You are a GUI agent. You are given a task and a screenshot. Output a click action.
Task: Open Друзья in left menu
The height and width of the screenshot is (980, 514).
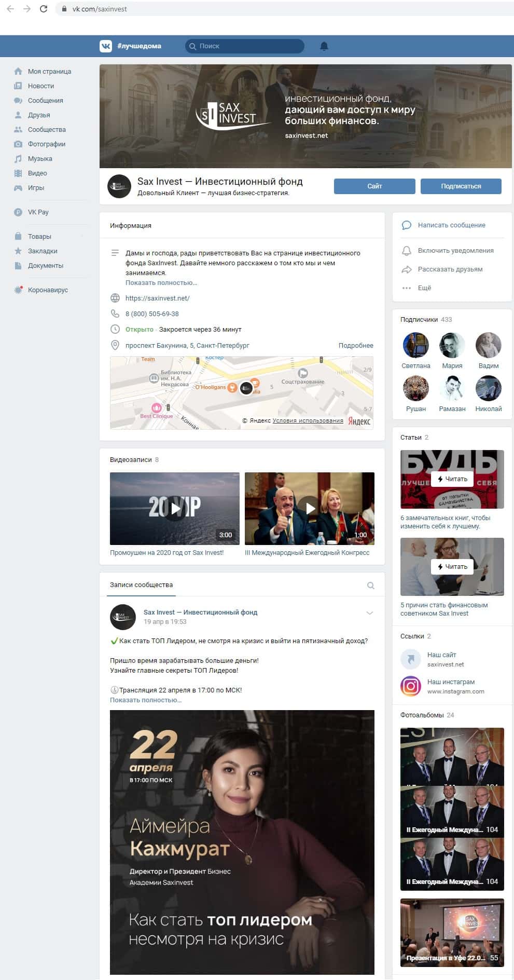(x=39, y=115)
